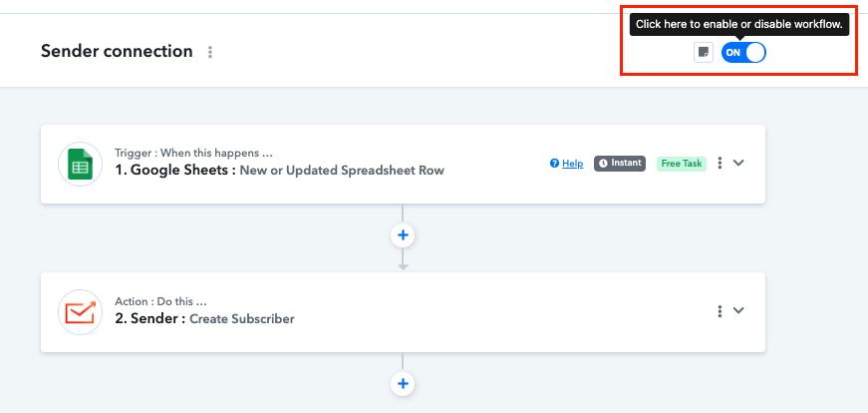868x413 pixels.
Task: Expand the Google Sheets trigger step
Action: [x=738, y=163]
